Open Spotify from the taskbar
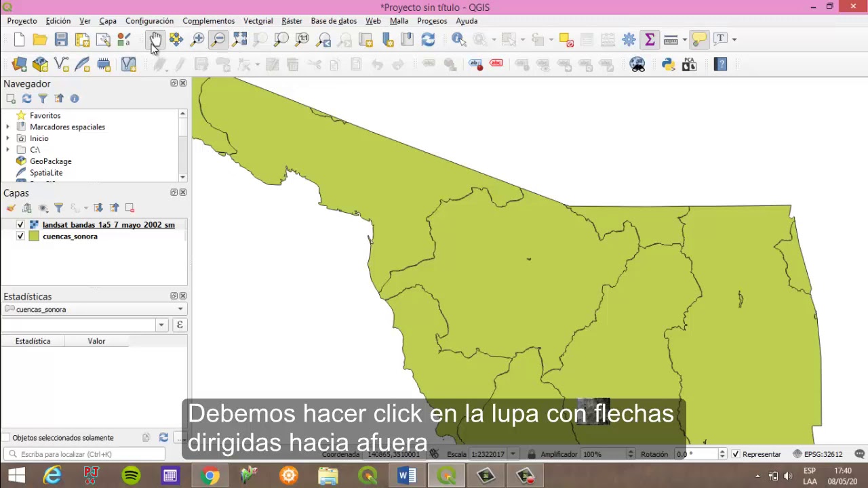Screen dimensions: 868x488 tap(131, 476)
